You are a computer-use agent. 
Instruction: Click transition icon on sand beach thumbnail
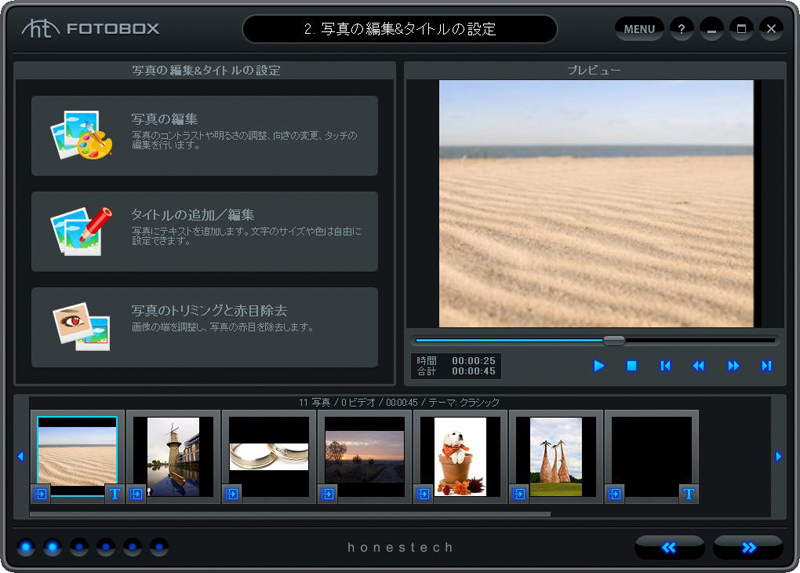coord(40,494)
